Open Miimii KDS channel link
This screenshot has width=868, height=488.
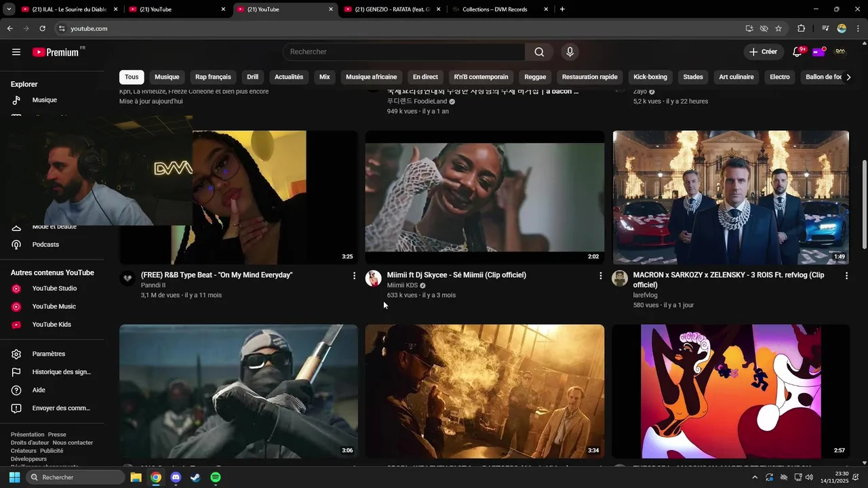(x=402, y=285)
